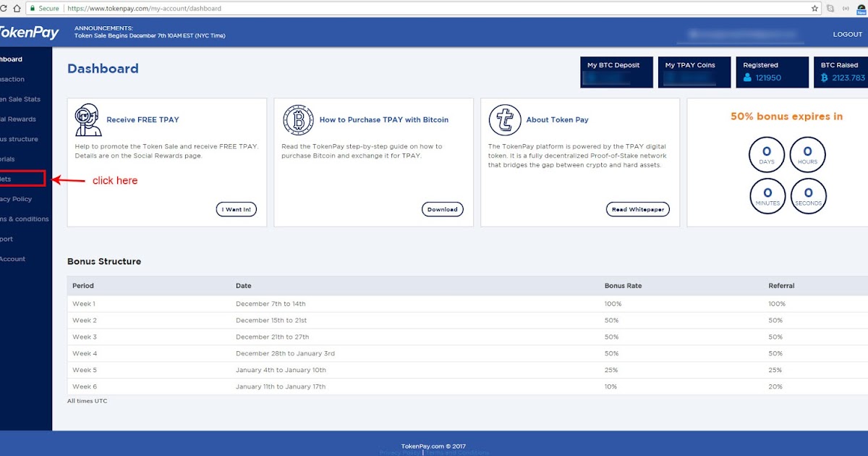Select the Week 5 row label

pos(85,370)
